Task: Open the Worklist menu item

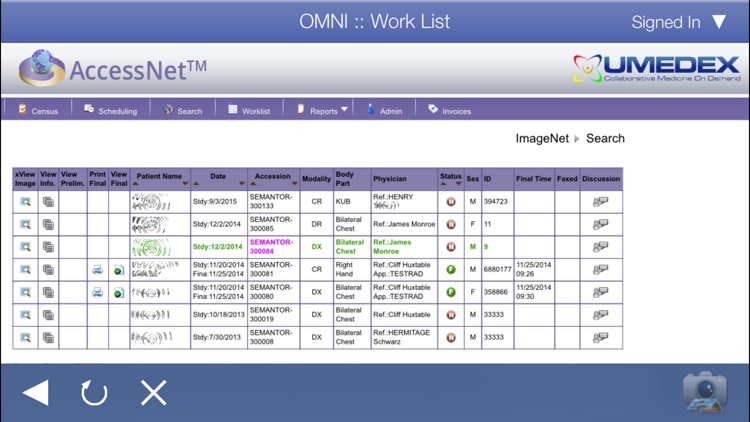Action: (x=249, y=111)
